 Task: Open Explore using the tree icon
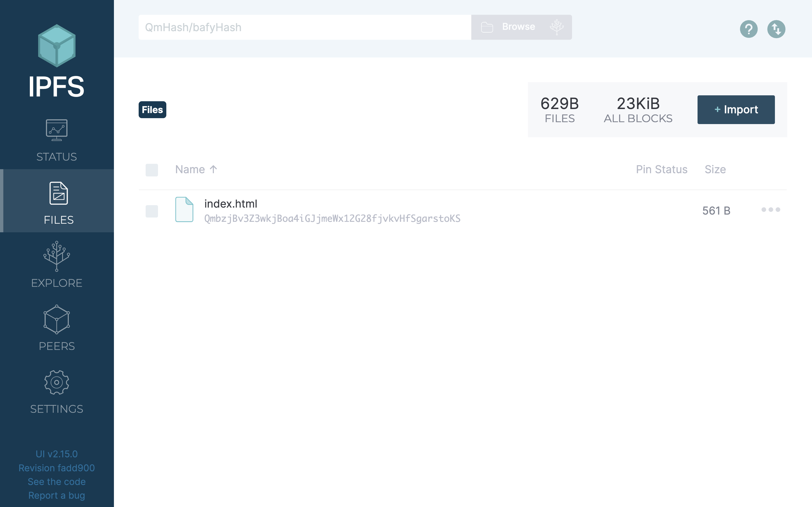click(x=56, y=256)
